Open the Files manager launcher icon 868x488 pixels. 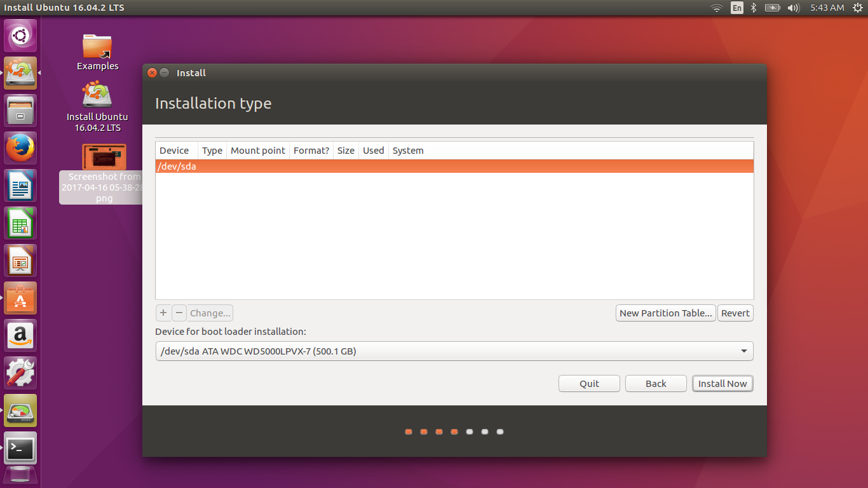click(x=20, y=111)
